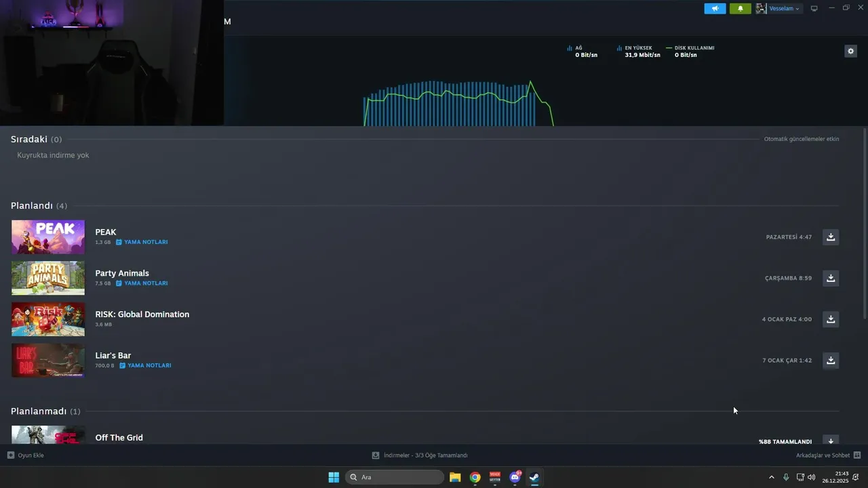Open Discord from the taskbar
The width and height of the screenshot is (868, 488).
[x=515, y=477]
